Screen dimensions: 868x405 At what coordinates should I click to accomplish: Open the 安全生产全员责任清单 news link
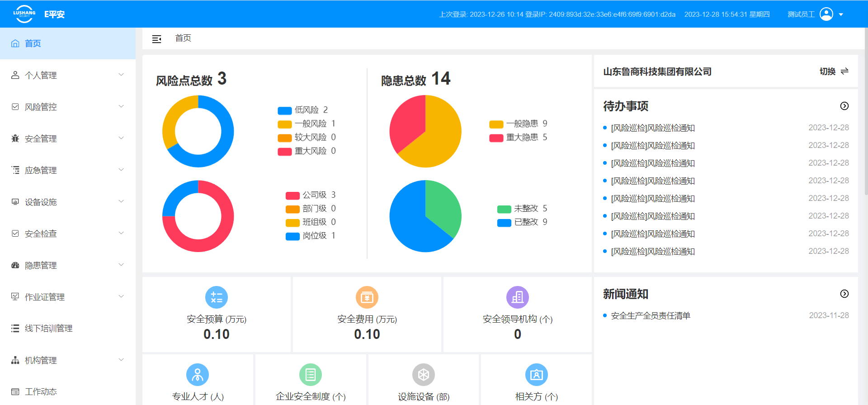(651, 316)
